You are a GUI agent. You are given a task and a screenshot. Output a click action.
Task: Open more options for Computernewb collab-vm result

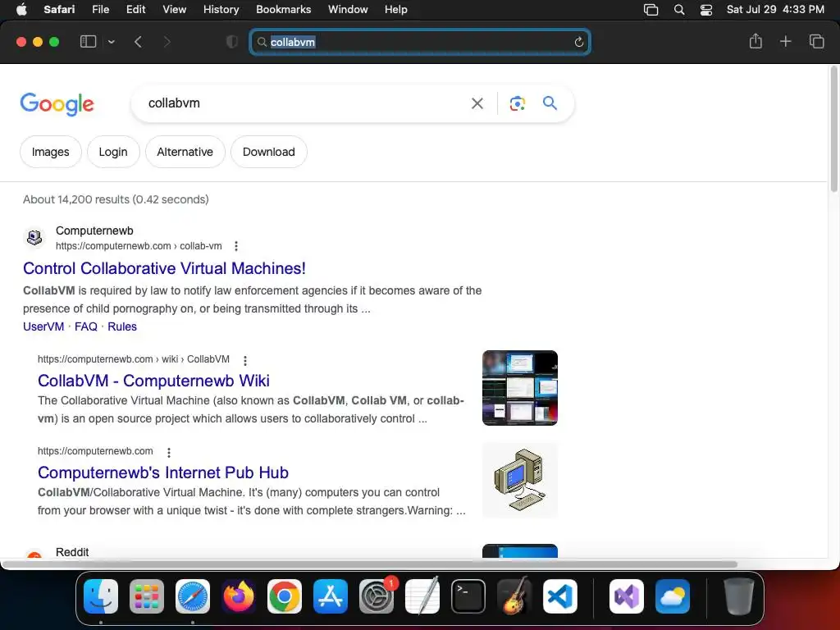coord(236,246)
